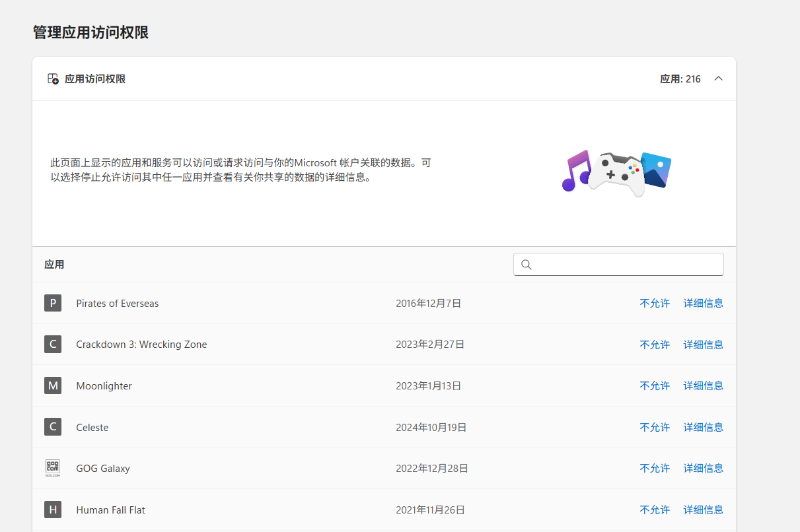Viewport: 800px width, 532px height.
Task: Open 详细信息 for Moonlighter
Action: coord(703,385)
